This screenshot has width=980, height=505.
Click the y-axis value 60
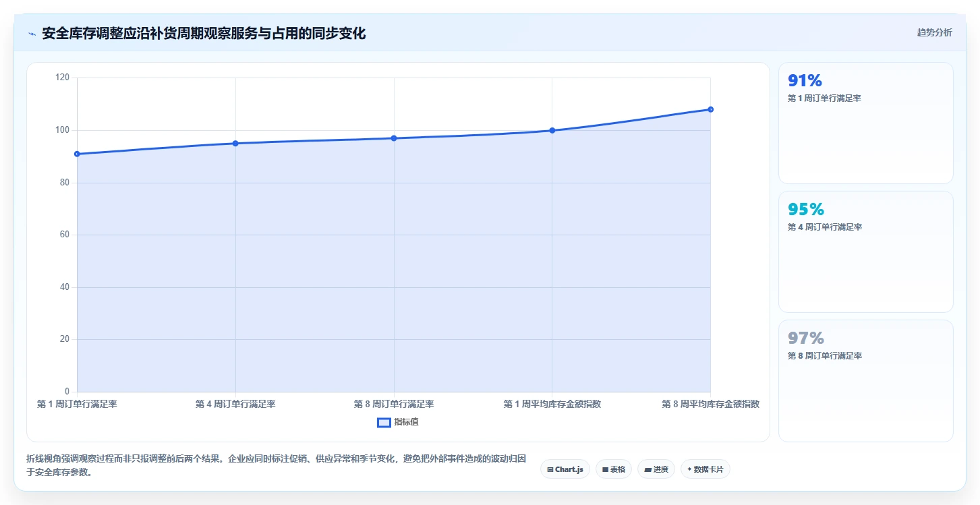(64, 235)
